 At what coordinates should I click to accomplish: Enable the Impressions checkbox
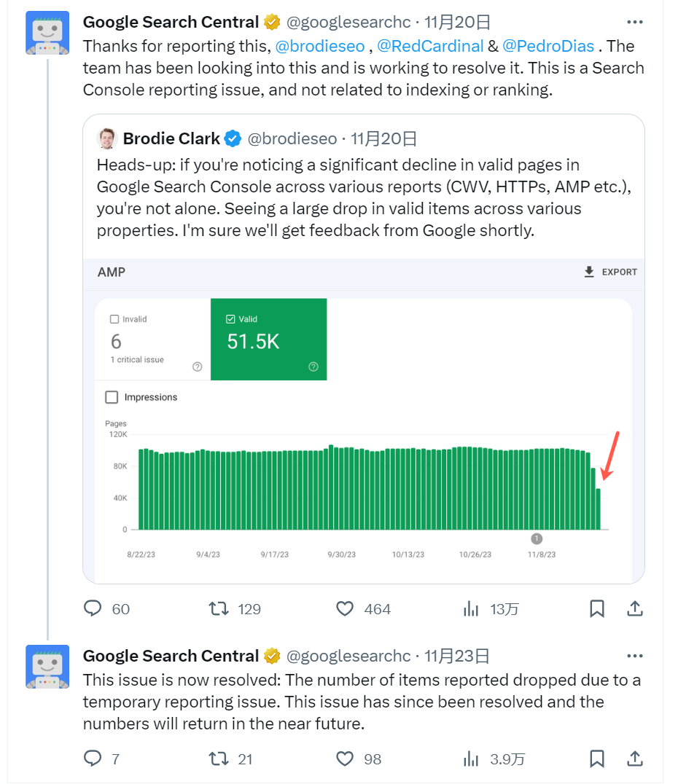click(112, 397)
